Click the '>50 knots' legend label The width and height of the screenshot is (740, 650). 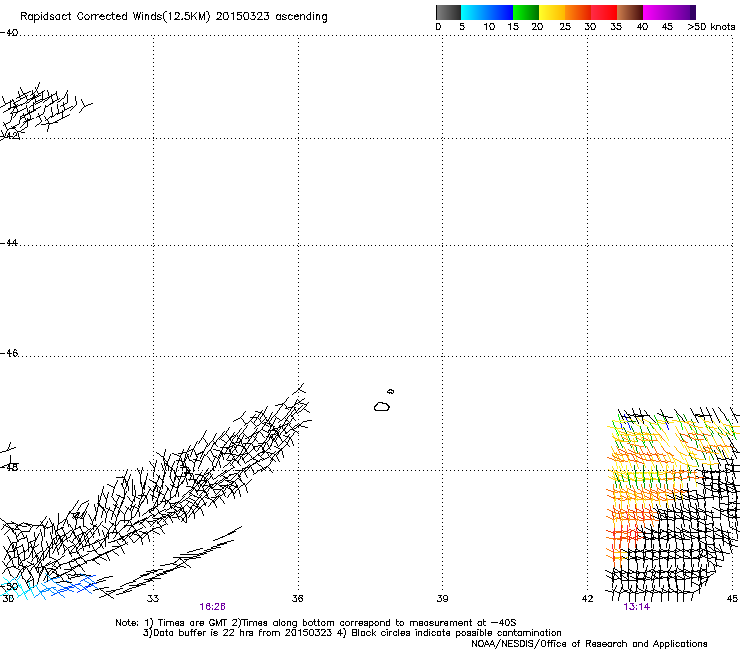[711, 27]
